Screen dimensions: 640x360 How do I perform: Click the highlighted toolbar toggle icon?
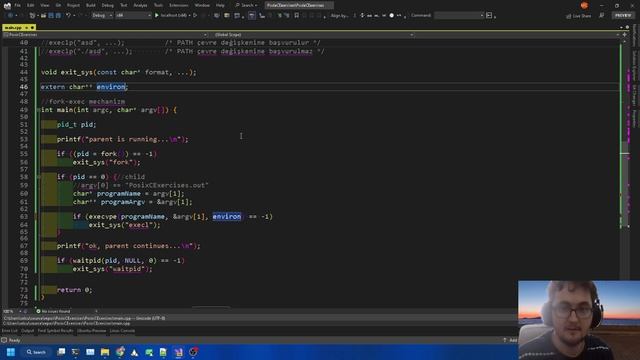252,16
